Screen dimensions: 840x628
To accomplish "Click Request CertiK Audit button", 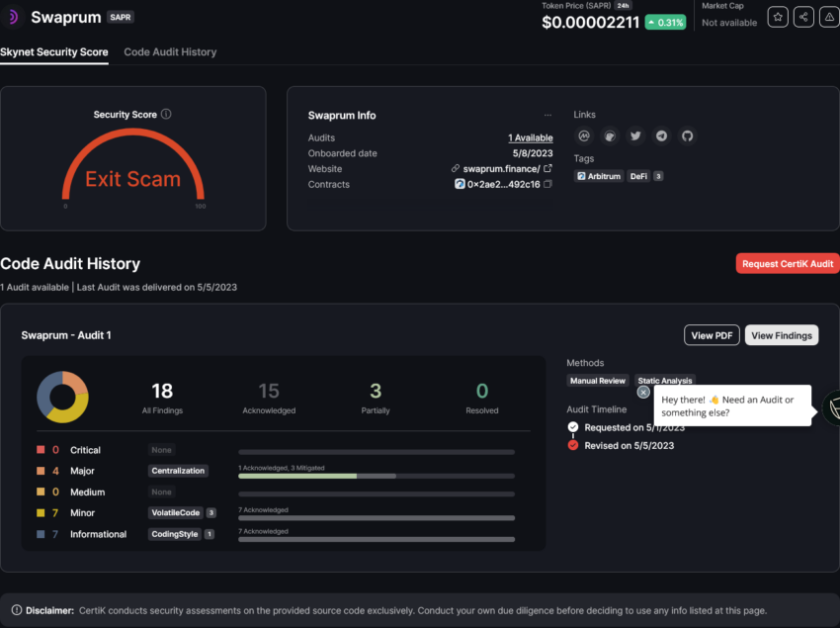I will 788,264.
